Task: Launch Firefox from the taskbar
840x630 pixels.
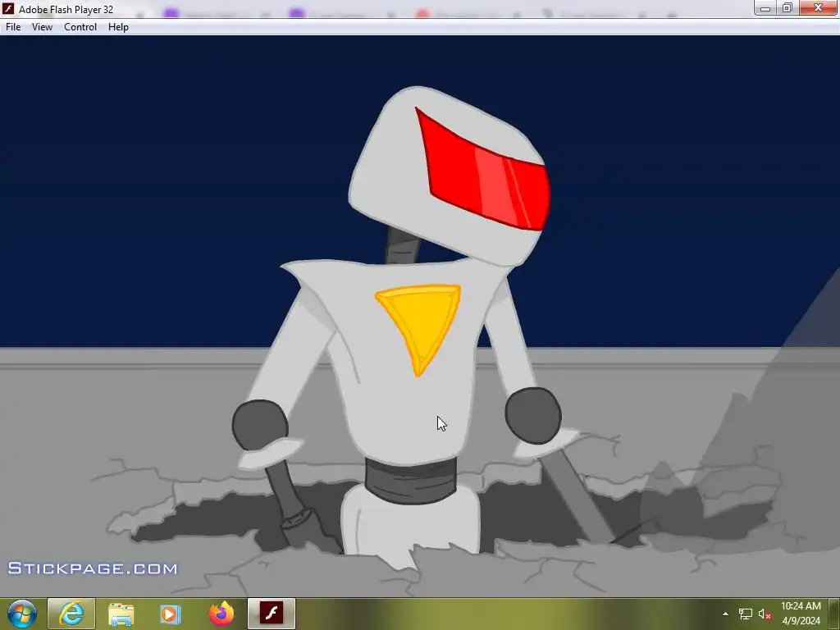Action: (221, 614)
